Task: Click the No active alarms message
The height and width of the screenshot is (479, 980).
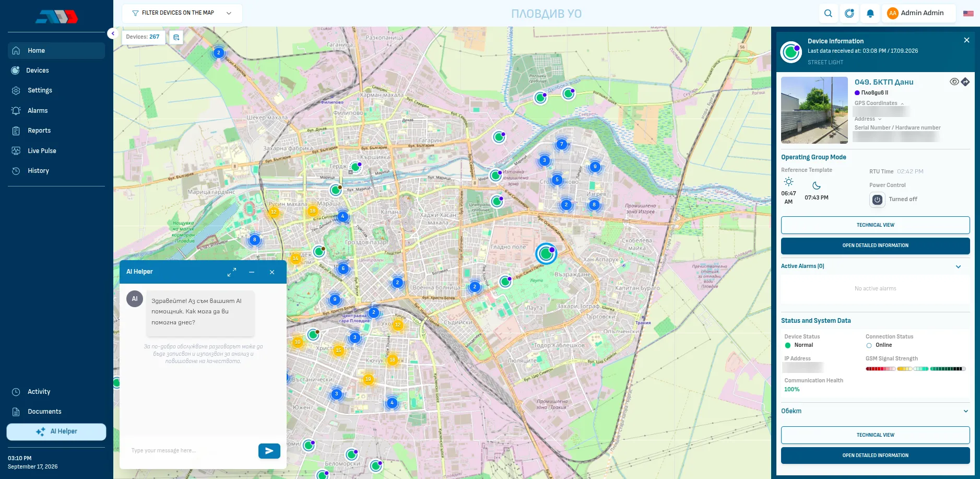Action: pyautogui.click(x=875, y=289)
